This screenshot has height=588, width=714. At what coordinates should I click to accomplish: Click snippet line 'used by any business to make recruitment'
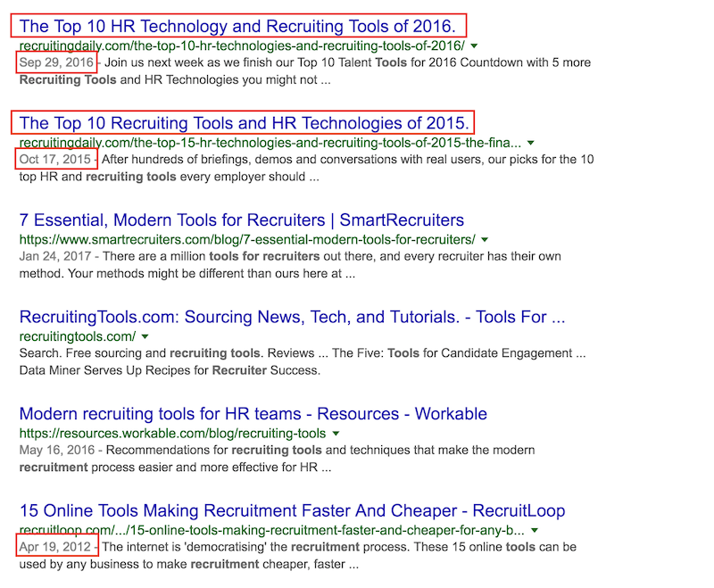[139, 564]
